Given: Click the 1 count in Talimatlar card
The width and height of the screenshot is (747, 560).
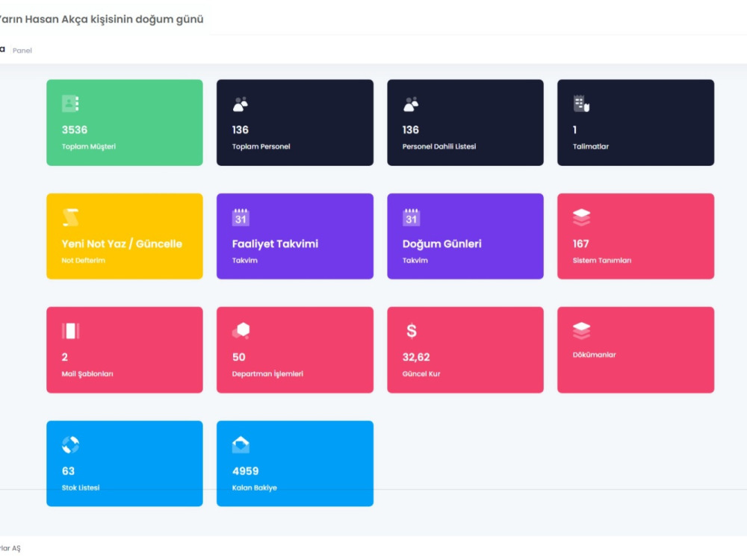Looking at the screenshot, I should [x=575, y=129].
